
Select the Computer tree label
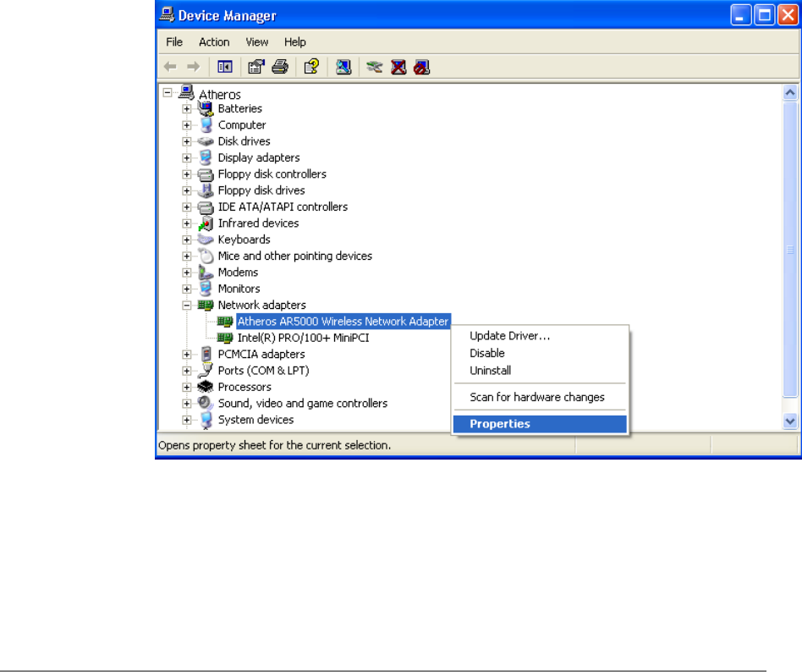[x=242, y=125]
